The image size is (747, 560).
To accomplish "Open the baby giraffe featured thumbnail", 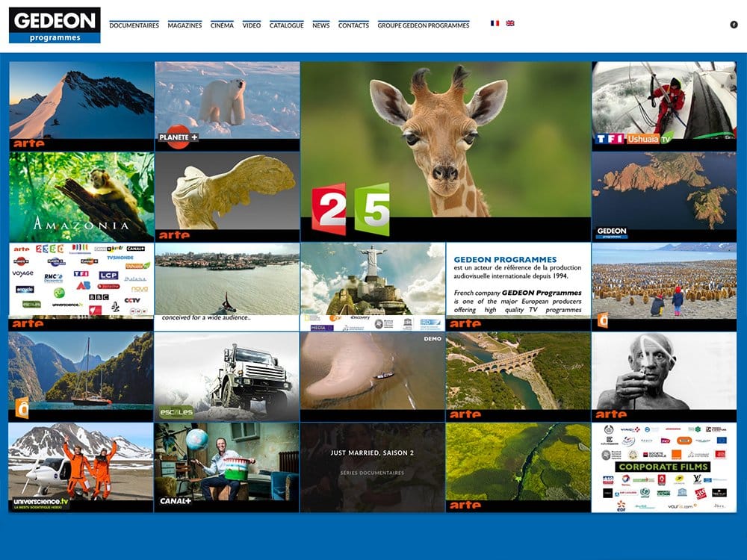I will (x=445, y=149).
